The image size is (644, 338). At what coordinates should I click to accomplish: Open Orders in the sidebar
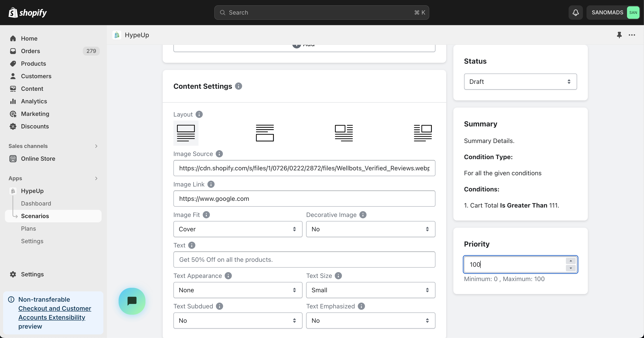click(30, 51)
